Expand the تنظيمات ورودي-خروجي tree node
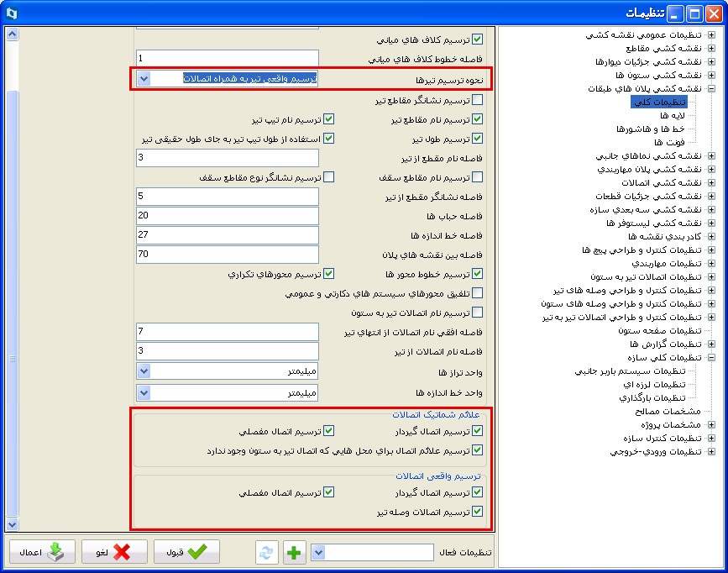 (x=711, y=451)
